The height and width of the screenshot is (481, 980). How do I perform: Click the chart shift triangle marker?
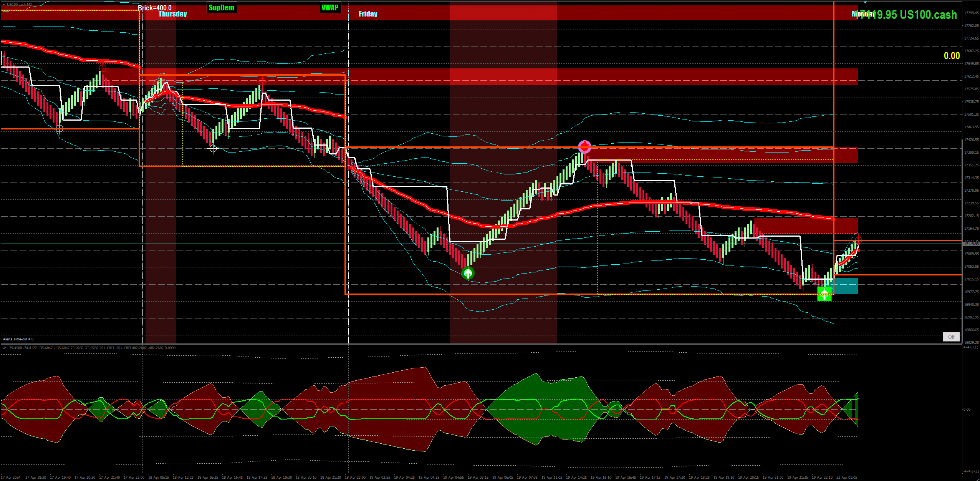click(x=865, y=2)
